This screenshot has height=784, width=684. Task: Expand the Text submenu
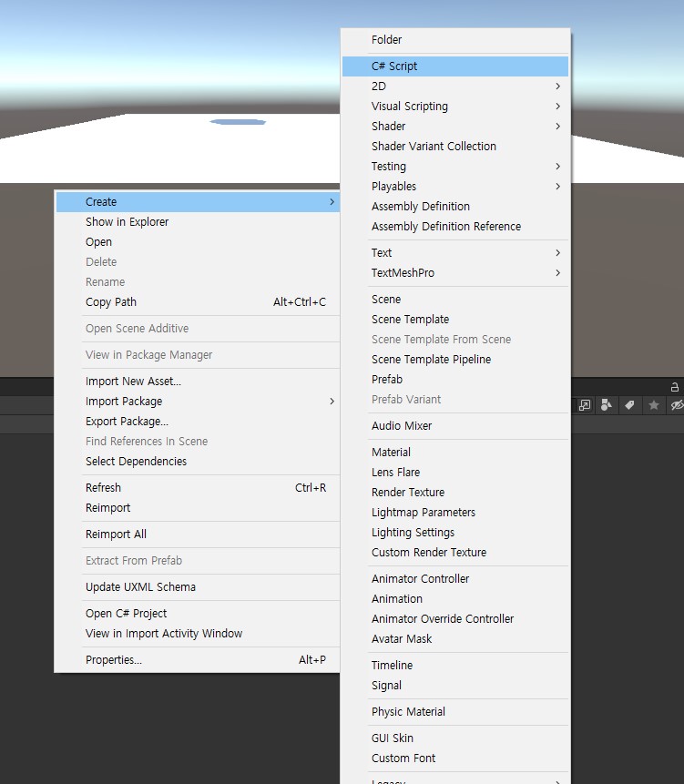(x=455, y=253)
